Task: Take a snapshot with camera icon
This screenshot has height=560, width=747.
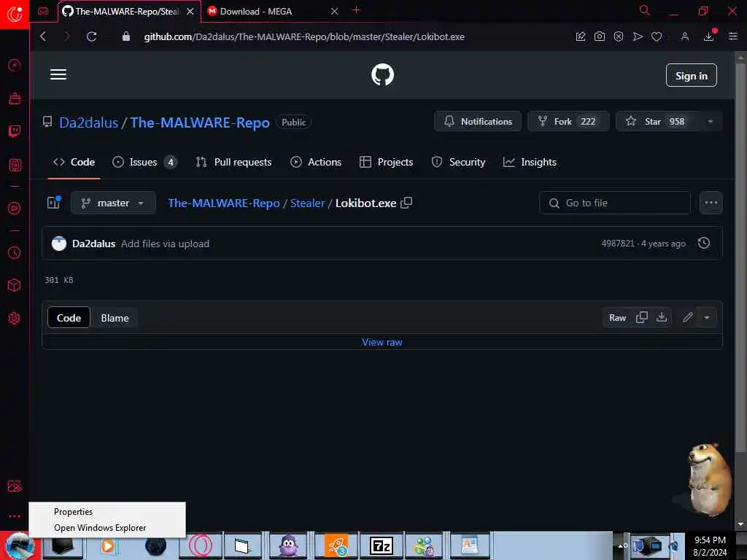Action: 600,36
